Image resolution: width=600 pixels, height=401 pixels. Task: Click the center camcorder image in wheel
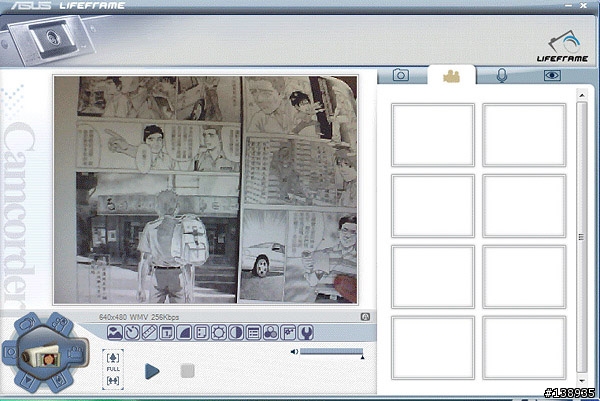pyautogui.click(x=43, y=356)
